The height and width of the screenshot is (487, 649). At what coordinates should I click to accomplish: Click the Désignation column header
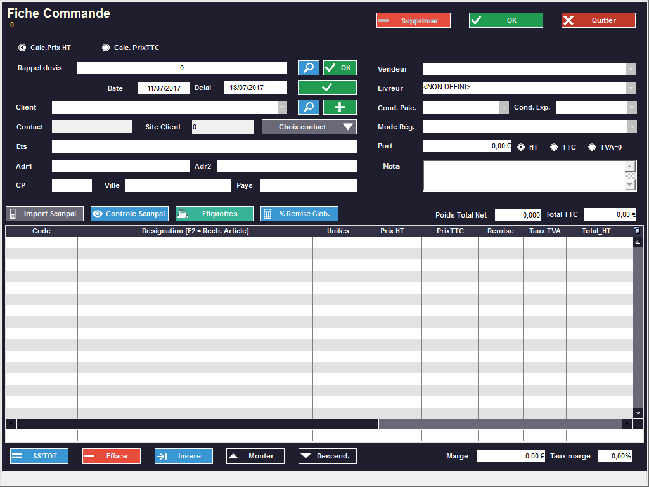point(194,231)
